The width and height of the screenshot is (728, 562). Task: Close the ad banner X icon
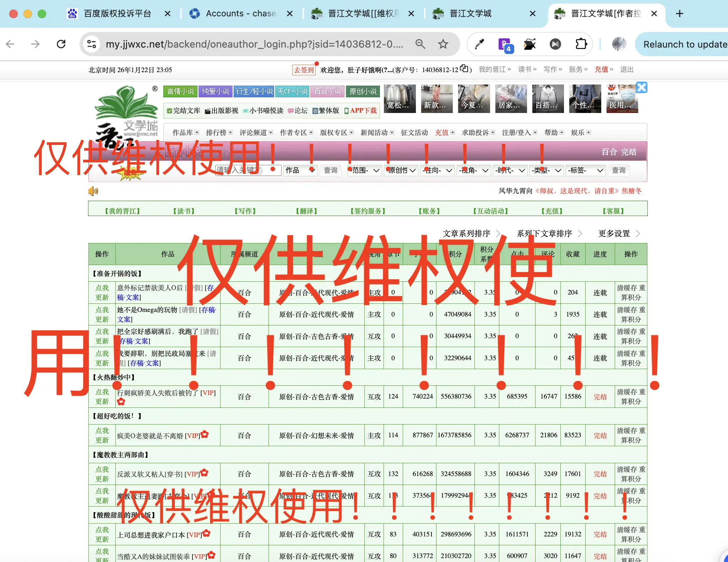tap(641, 87)
